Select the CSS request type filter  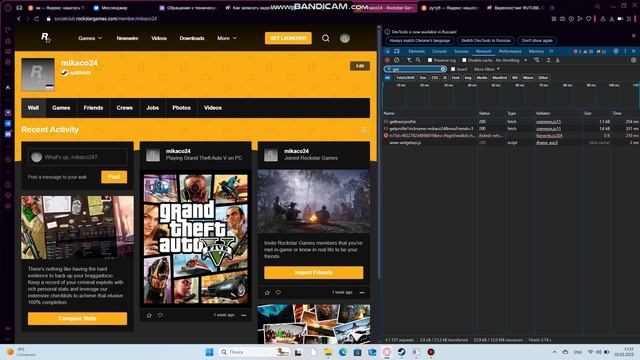click(435, 78)
